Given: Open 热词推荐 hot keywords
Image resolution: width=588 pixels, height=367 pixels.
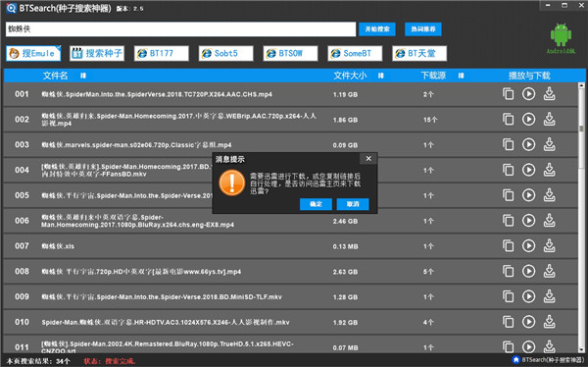Looking at the screenshot, I should 423,29.
